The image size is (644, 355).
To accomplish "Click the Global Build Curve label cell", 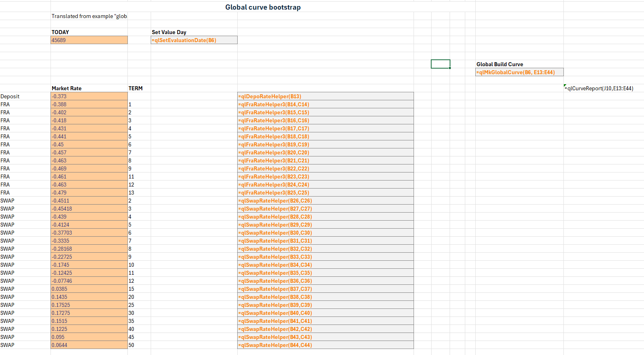I will (x=519, y=64).
